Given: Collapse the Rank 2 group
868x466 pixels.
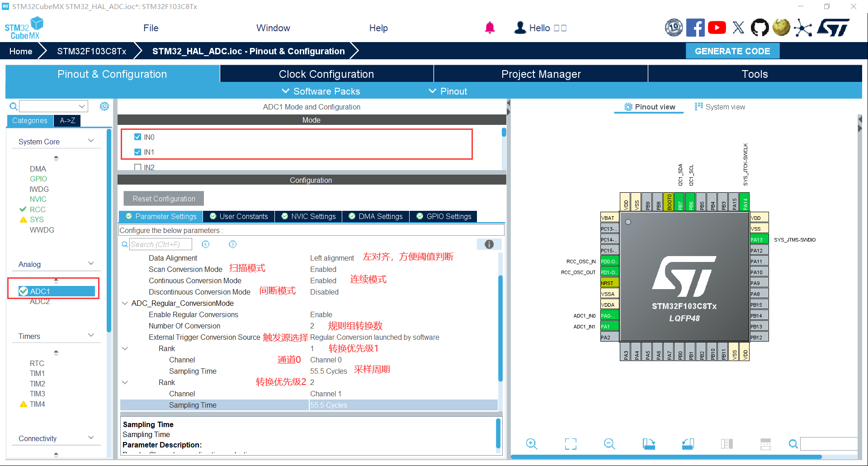Looking at the screenshot, I should pyautogui.click(x=125, y=382).
